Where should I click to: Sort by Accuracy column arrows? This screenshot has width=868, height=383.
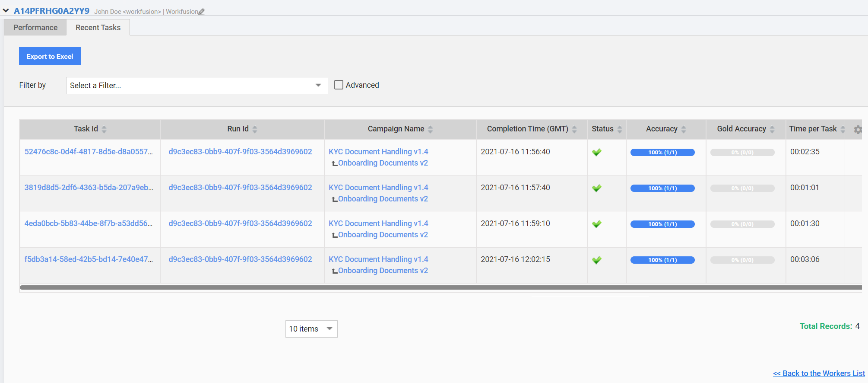click(x=684, y=129)
